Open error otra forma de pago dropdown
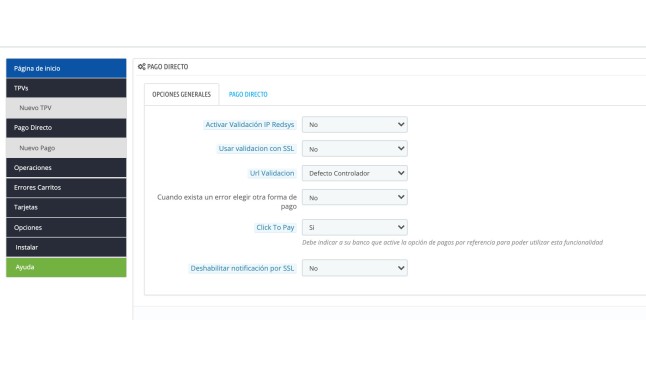646x366 pixels. [x=355, y=197]
